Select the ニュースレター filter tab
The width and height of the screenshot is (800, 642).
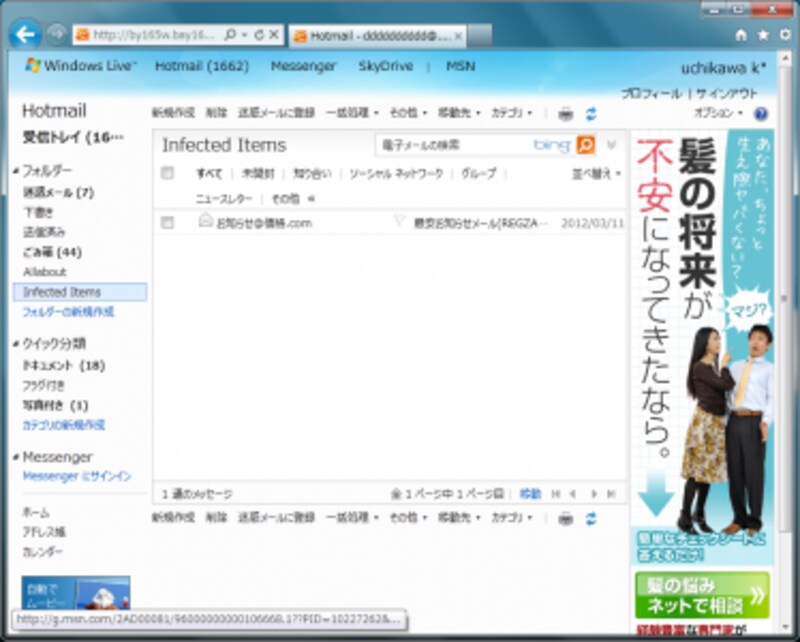[224, 199]
